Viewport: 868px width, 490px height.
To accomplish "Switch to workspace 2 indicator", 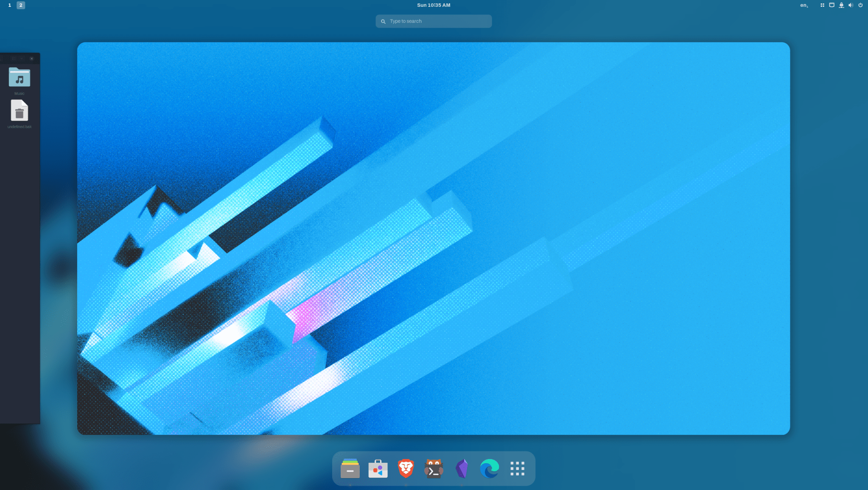I will 20,5.
